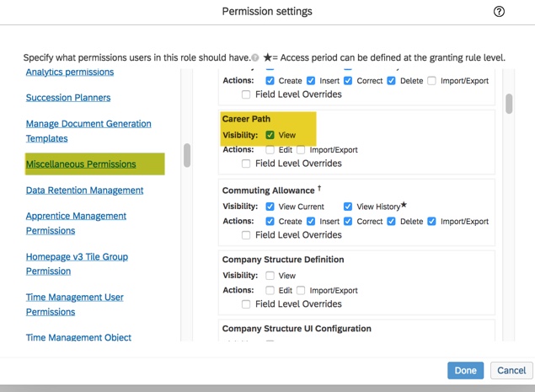Image resolution: width=535 pixels, height=392 pixels.
Task: Toggle Career Path Field Level Overrides
Action: tap(246, 164)
